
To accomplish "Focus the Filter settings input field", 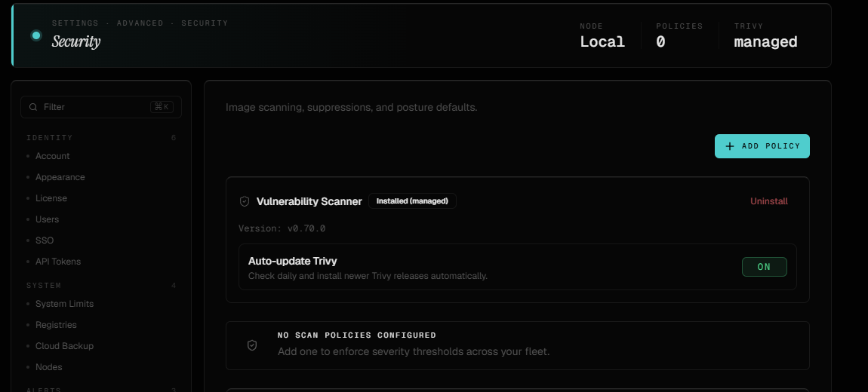I will click(x=100, y=107).
